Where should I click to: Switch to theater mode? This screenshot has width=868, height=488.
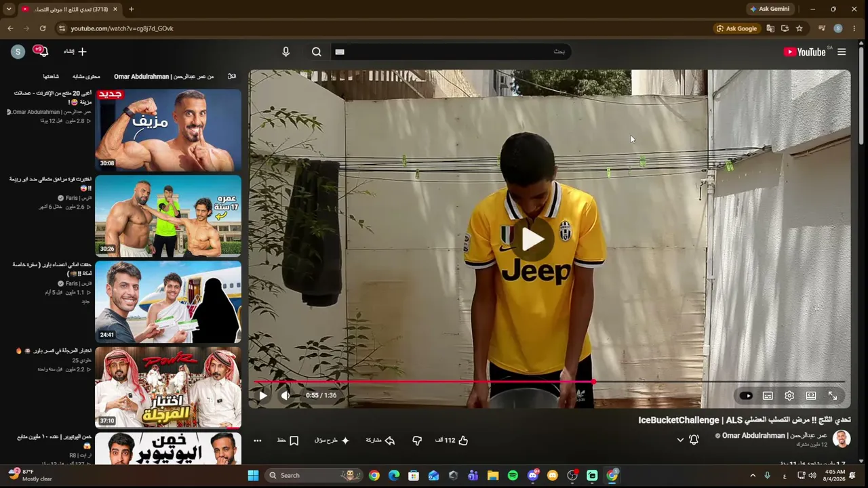pyautogui.click(x=811, y=396)
